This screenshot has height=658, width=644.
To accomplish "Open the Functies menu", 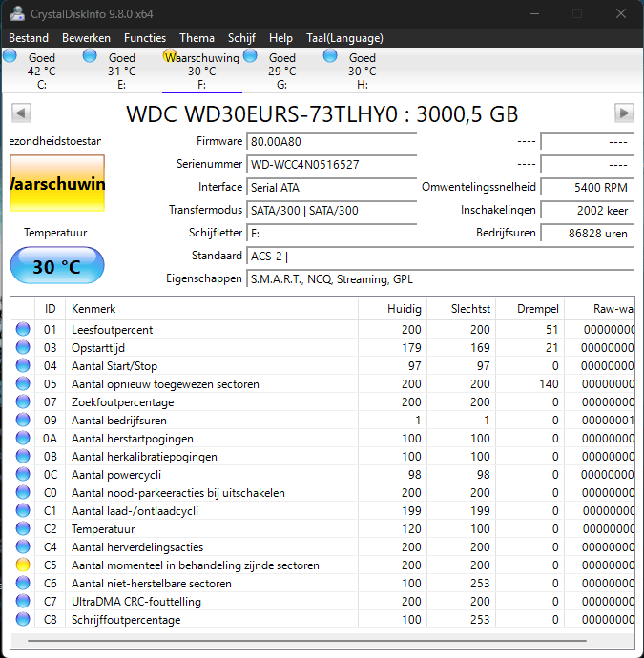I will point(145,38).
